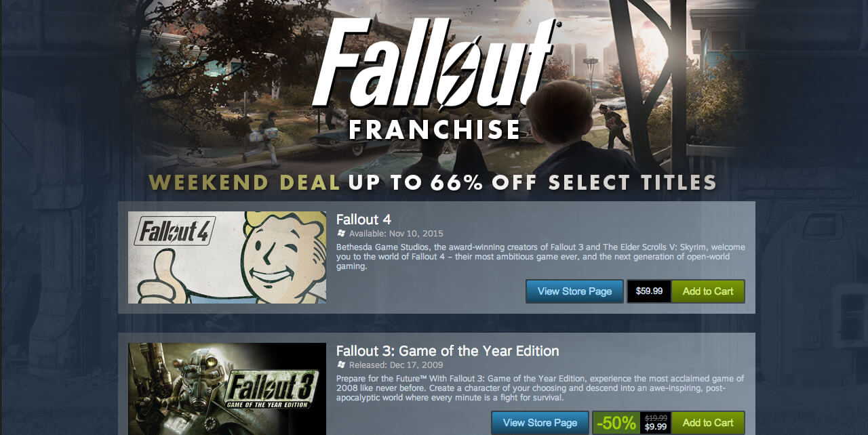Screen dimensions: 868x435
Task: Open the Fallout 4 store page
Action: coord(574,291)
